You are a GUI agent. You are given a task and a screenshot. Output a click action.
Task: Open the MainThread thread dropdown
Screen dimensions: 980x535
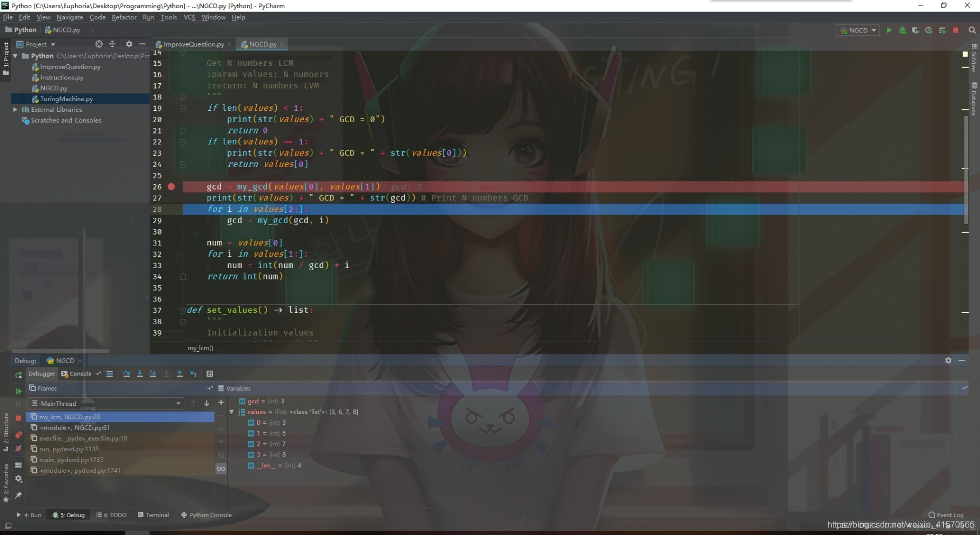tap(106, 403)
